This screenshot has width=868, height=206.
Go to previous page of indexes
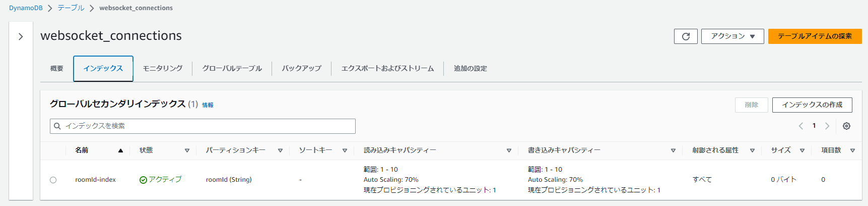800,126
